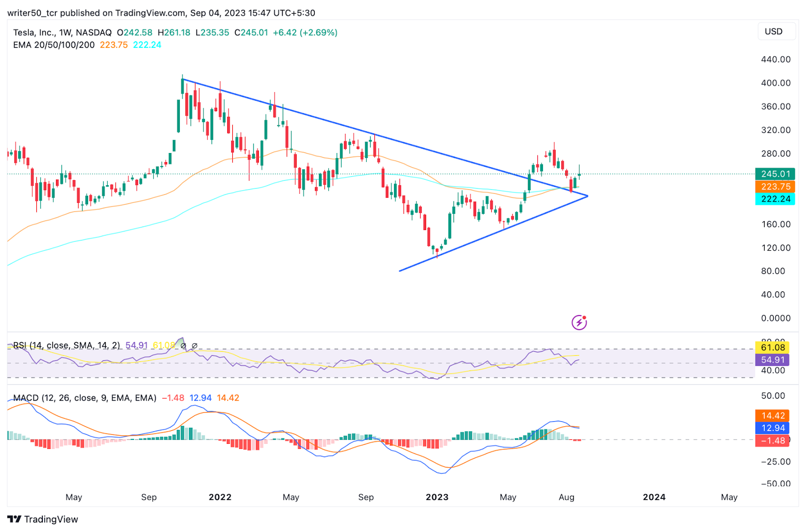Screen dimensions: 806x532
Task: Click the TradingView logo at bottom left
Action: (x=43, y=519)
